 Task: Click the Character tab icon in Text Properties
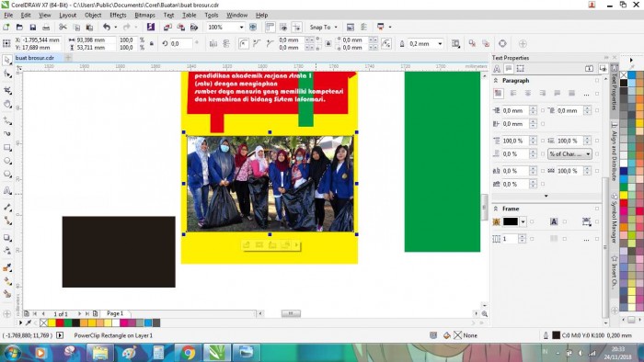tap(497, 69)
